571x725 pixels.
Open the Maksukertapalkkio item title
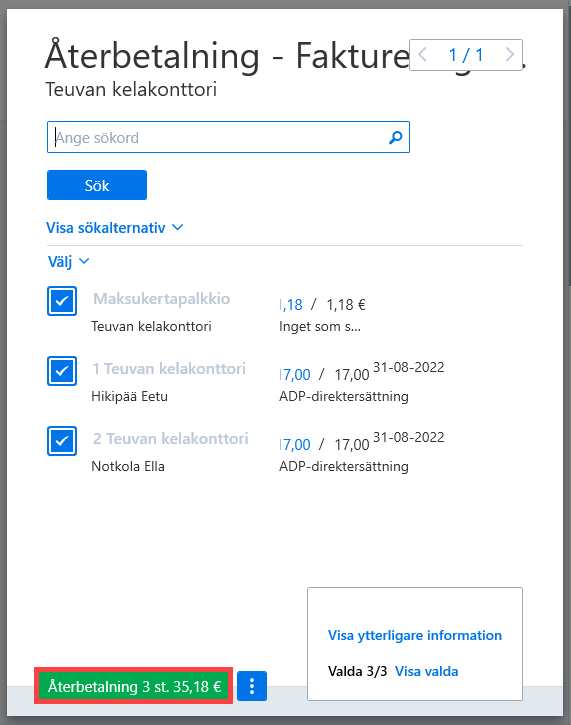[161, 299]
